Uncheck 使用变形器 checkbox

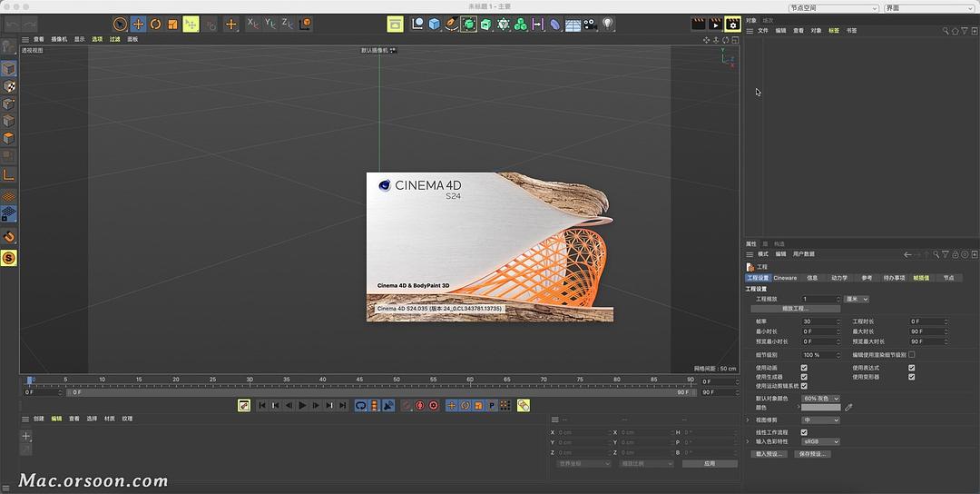click(912, 377)
